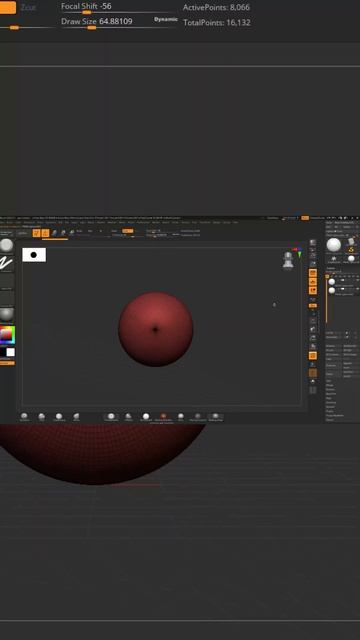
Task: Select the fourth brush icon in bottom shelf
Action: 76,416
